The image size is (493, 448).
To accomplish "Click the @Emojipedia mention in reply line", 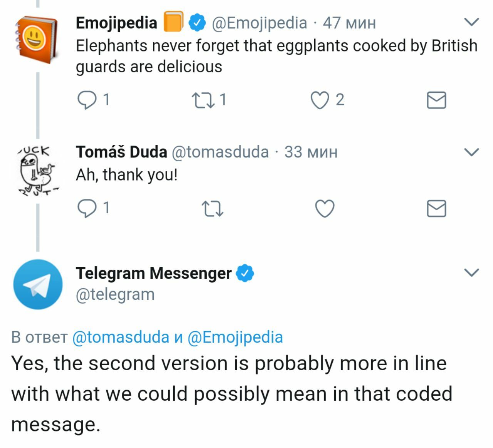I will [235, 337].
